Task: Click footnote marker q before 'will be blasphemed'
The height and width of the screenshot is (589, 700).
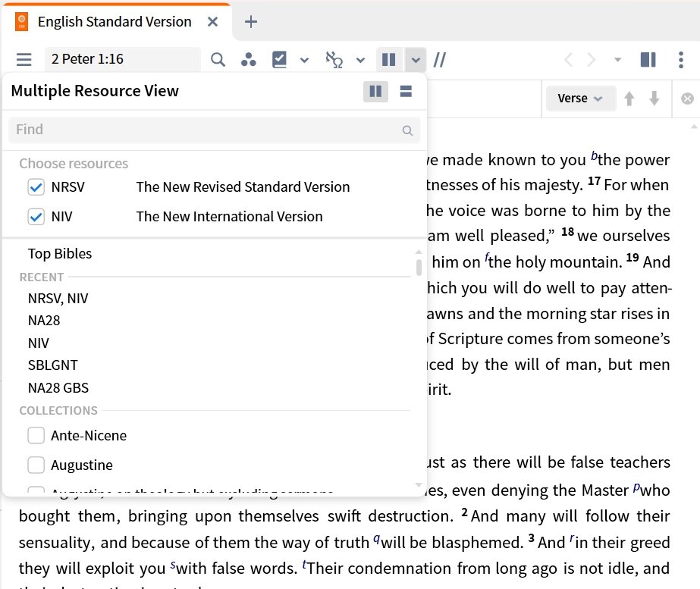Action: 377,538
